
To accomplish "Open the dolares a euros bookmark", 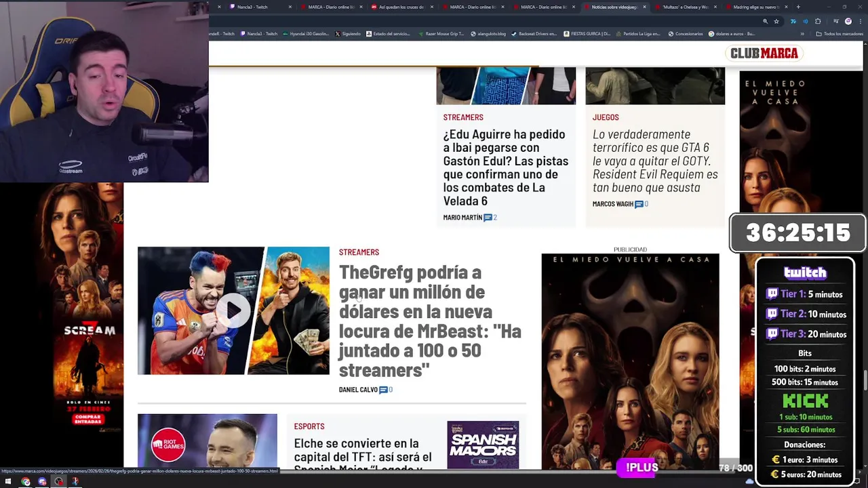I will [x=732, y=33].
